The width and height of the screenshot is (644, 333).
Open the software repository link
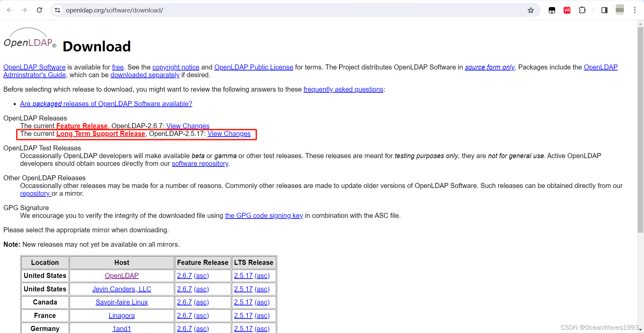tap(200, 163)
